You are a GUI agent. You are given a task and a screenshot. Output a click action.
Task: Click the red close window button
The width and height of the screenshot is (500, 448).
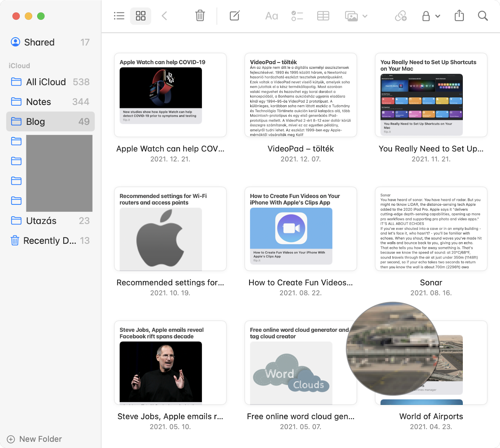click(x=16, y=16)
